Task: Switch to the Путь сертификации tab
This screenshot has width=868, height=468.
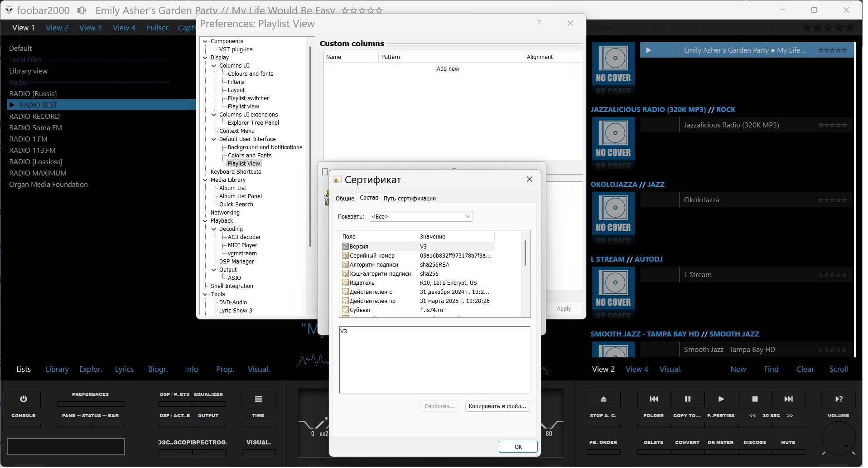Action: click(x=410, y=199)
